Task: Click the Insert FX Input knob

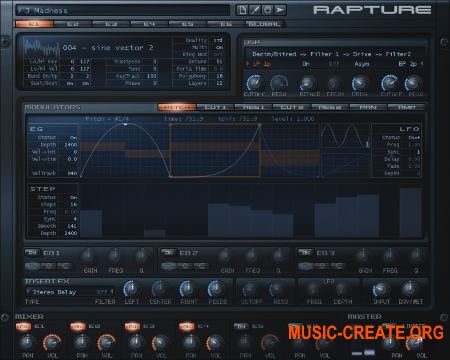Action: [381, 289]
